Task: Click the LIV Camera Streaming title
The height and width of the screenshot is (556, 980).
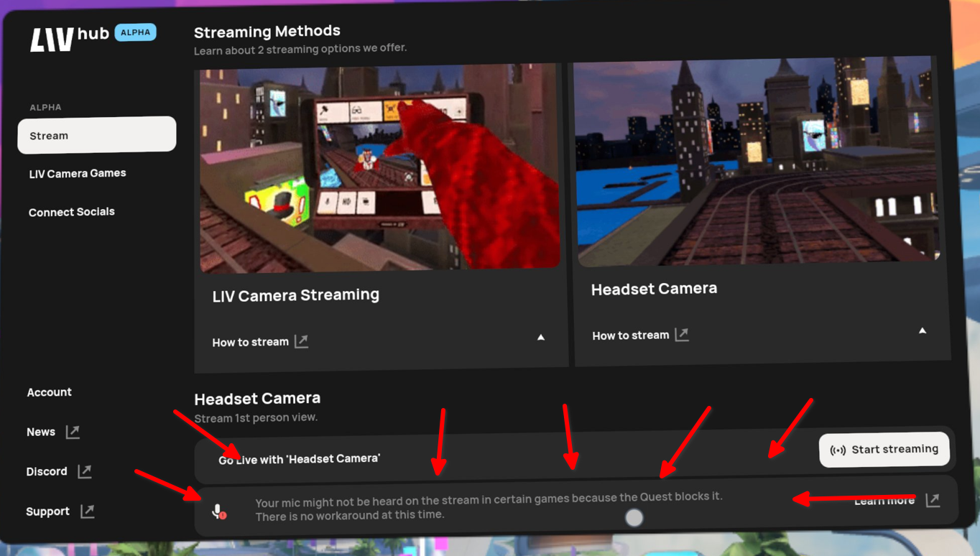Action: tap(296, 295)
